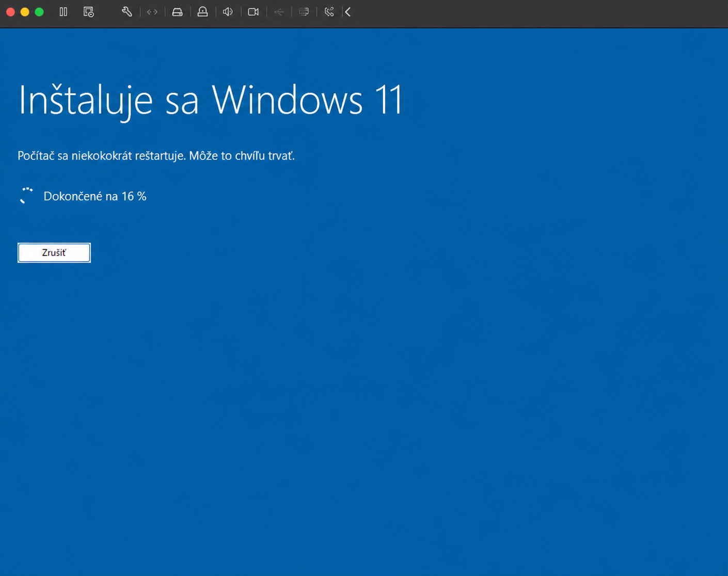Click the 'Dokončené na 16 %' progress text
This screenshot has height=576, width=728.
click(x=95, y=196)
